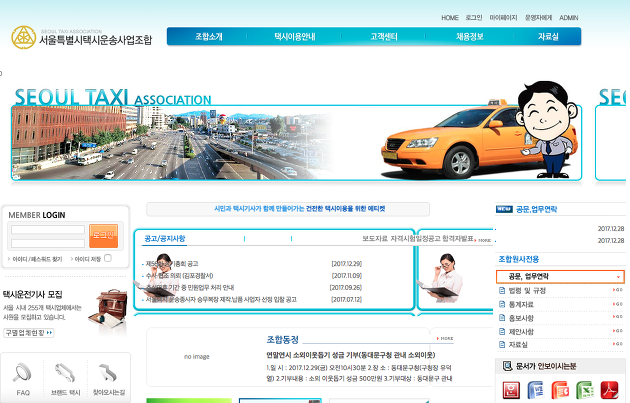Click the 통계자료 list item
This screenshot has height=403, width=630.
click(x=521, y=304)
